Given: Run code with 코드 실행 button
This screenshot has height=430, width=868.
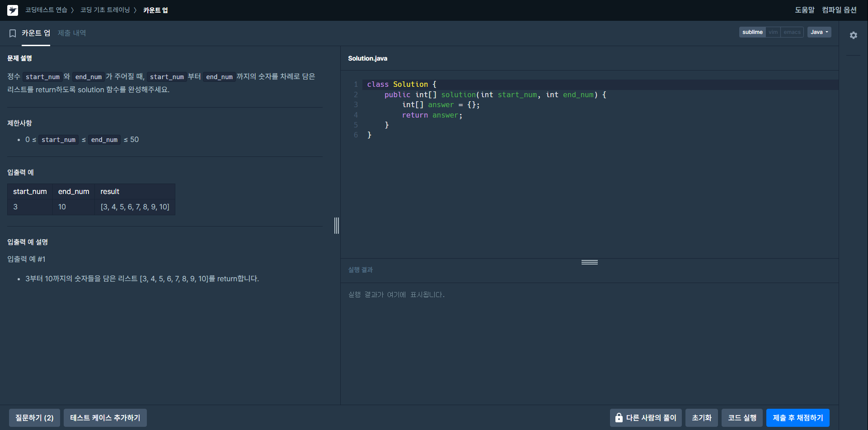Looking at the screenshot, I should tap(742, 418).
